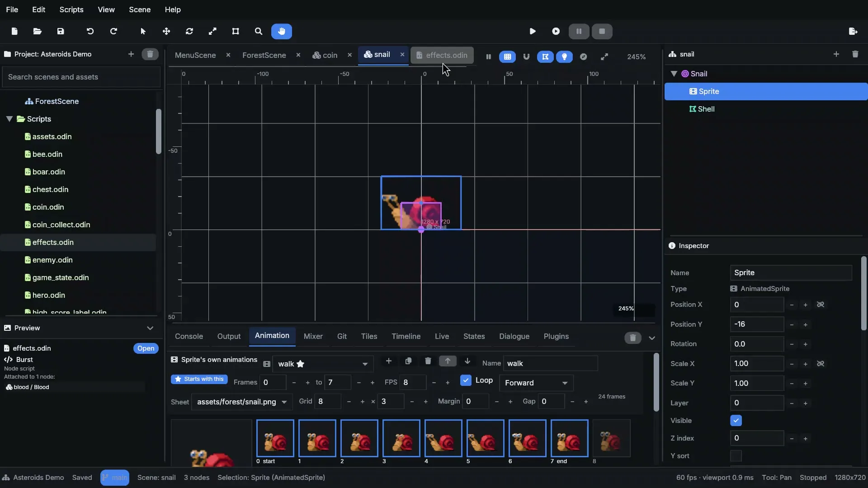Toggle the Loop checkbox
868x488 pixels.
click(466, 380)
